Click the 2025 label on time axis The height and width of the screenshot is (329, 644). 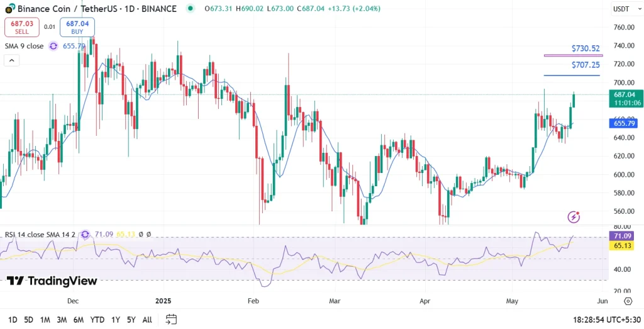point(163,301)
